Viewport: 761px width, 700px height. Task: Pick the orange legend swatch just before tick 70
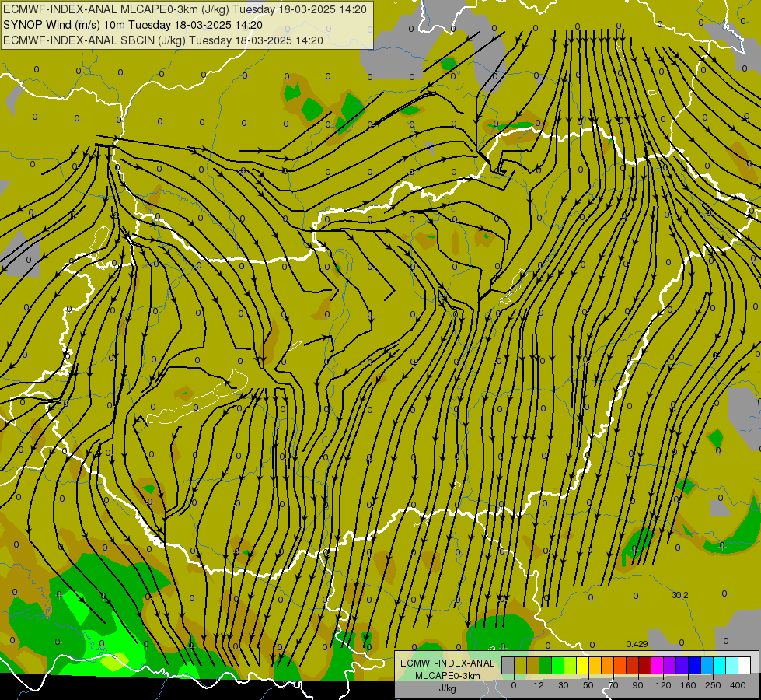click(608, 665)
